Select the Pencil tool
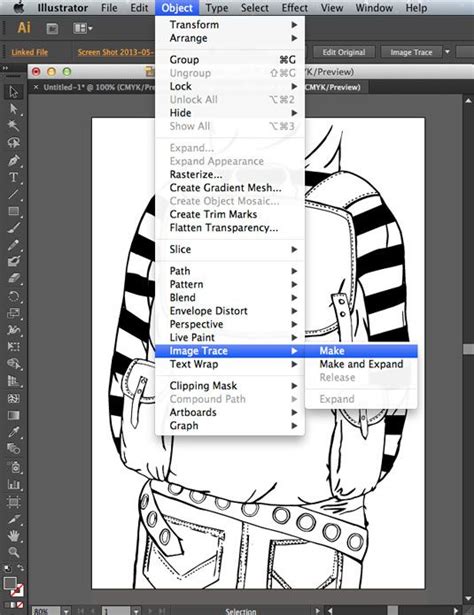The height and width of the screenshot is (615, 474). [x=13, y=245]
